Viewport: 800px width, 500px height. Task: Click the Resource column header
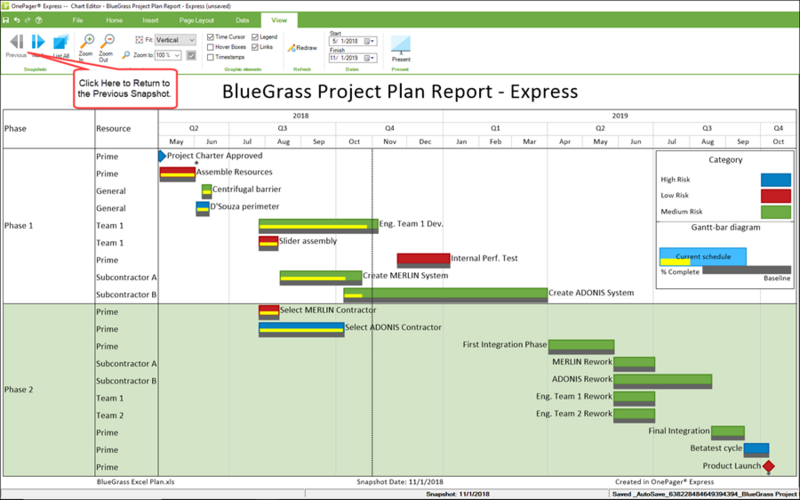pyautogui.click(x=113, y=129)
